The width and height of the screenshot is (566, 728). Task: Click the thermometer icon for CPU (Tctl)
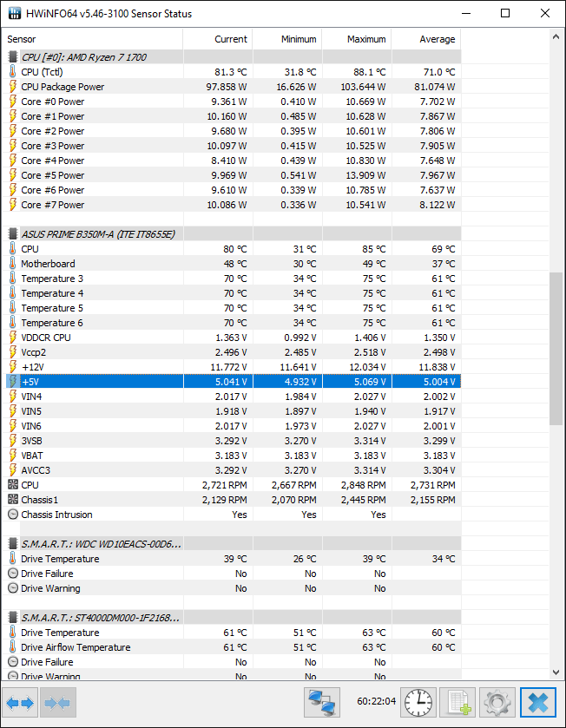click(12, 72)
